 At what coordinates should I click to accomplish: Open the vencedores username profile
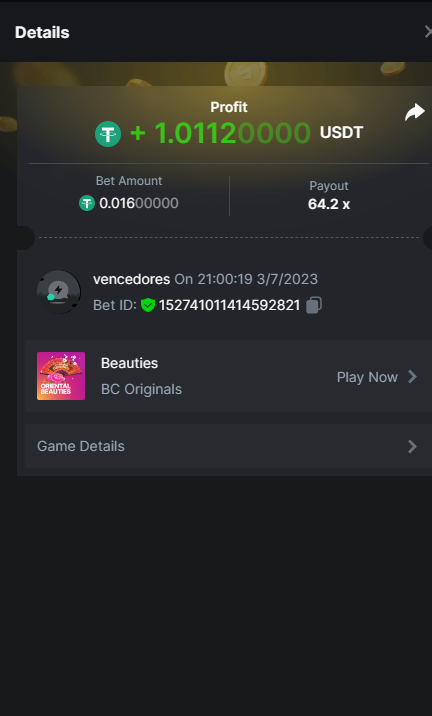point(132,279)
